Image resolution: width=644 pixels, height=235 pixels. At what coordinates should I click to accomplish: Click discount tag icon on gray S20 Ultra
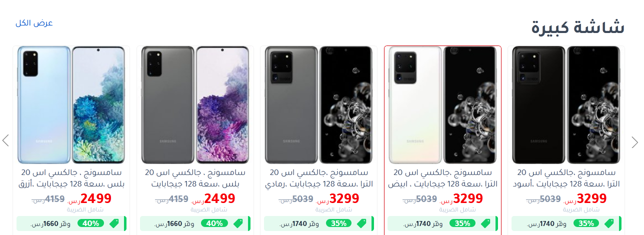tap(362, 223)
